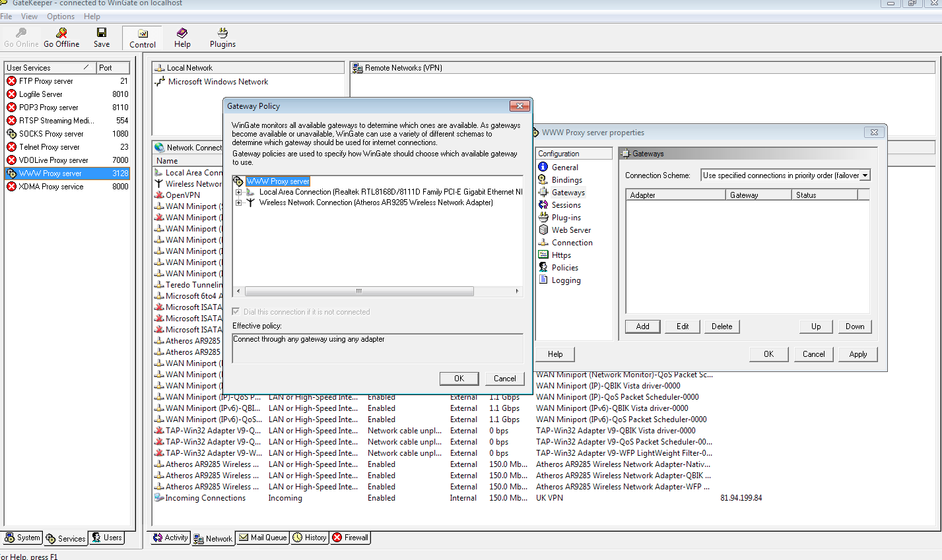
Task: Toggle 'Dial this connection' checkbox
Action: (236, 312)
